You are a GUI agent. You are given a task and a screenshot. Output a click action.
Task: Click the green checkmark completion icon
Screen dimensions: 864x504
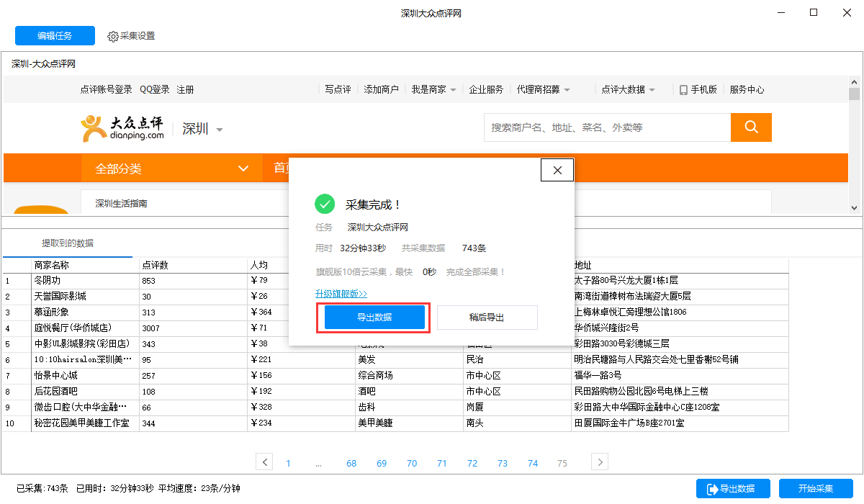click(325, 204)
